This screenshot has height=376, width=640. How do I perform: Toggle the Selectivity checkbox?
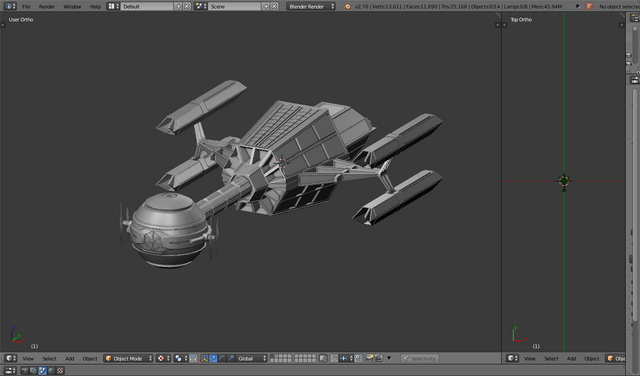click(419, 358)
